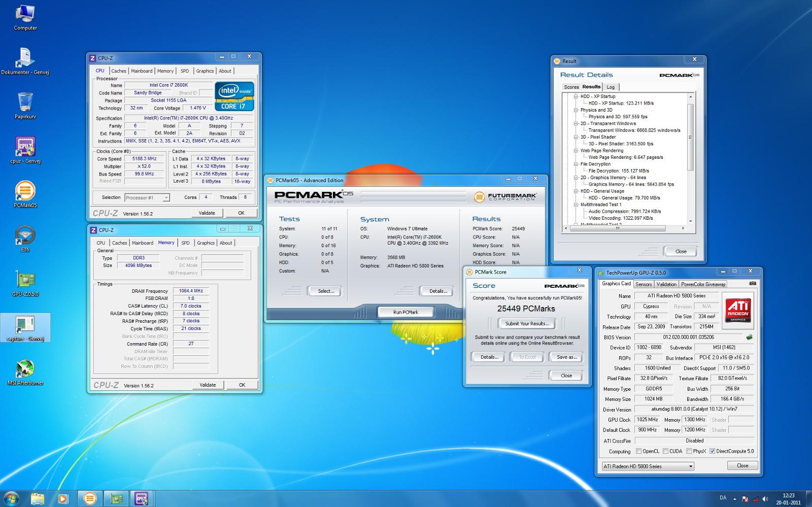Click the Result tree horizontal scrollbar
This screenshot has width=812, height=507.
[625, 228]
